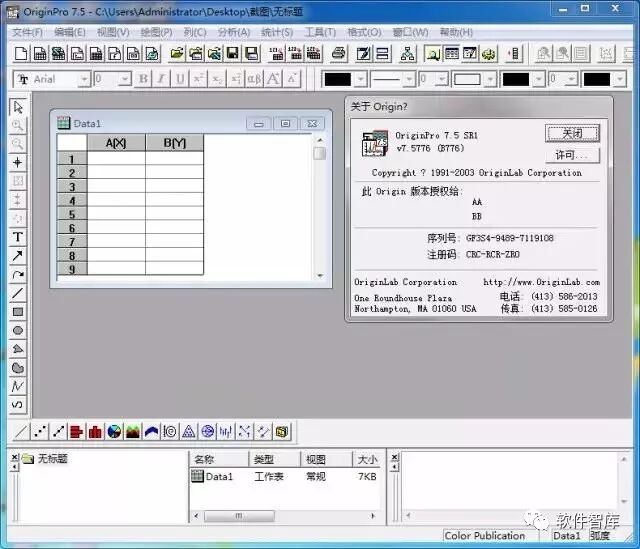This screenshot has width=640, height=549.
Task: Toggle Superscript formatting (x²)
Action: point(198,79)
